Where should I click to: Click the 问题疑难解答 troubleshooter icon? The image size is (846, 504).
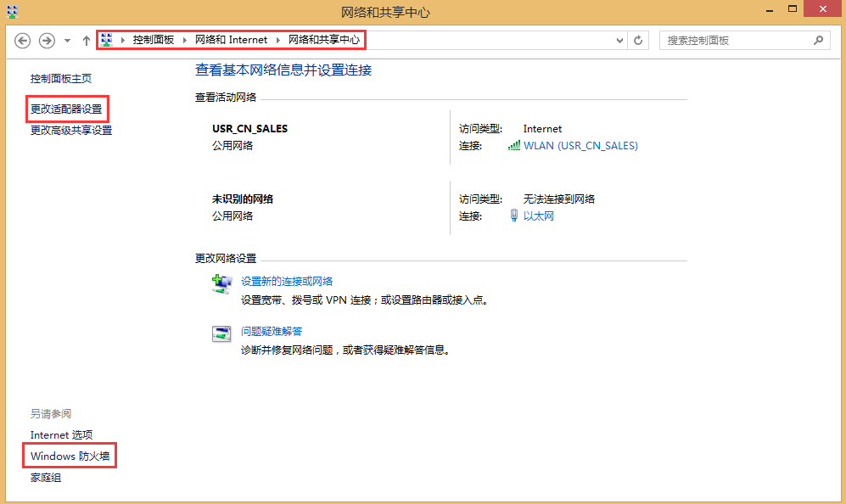click(x=221, y=333)
